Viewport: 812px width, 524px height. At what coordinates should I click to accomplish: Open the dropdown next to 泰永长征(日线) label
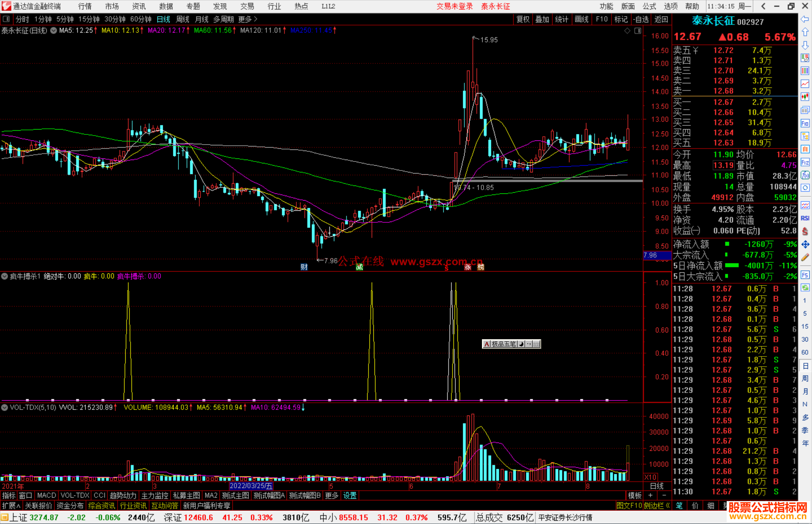coord(53,30)
